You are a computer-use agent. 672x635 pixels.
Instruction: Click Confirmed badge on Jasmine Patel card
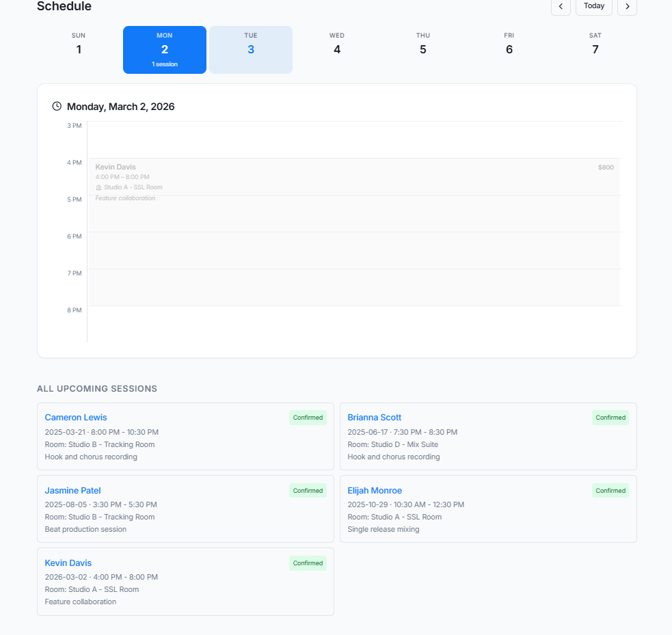tap(308, 491)
